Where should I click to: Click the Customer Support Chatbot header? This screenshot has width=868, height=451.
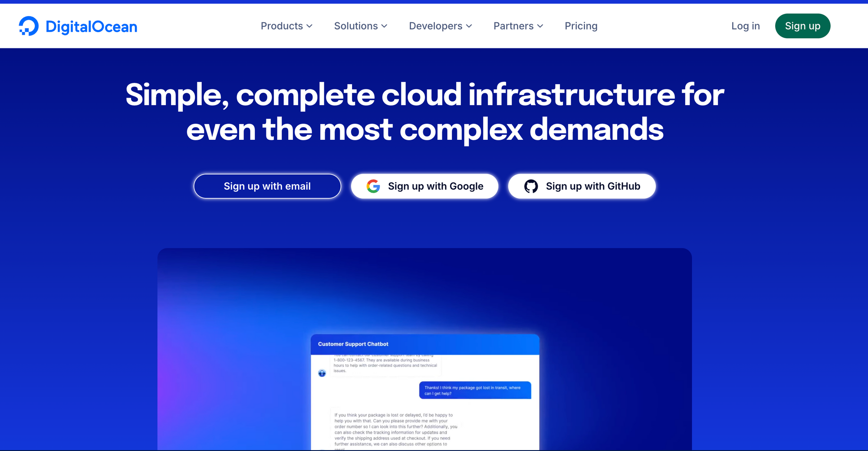[x=425, y=344]
